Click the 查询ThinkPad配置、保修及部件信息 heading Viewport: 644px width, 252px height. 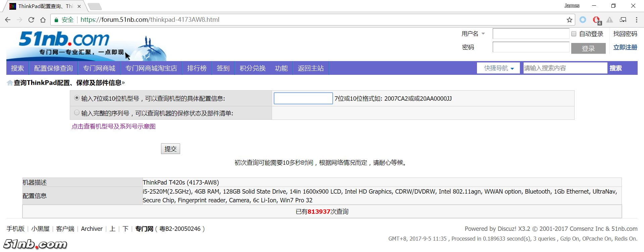coord(67,83)
